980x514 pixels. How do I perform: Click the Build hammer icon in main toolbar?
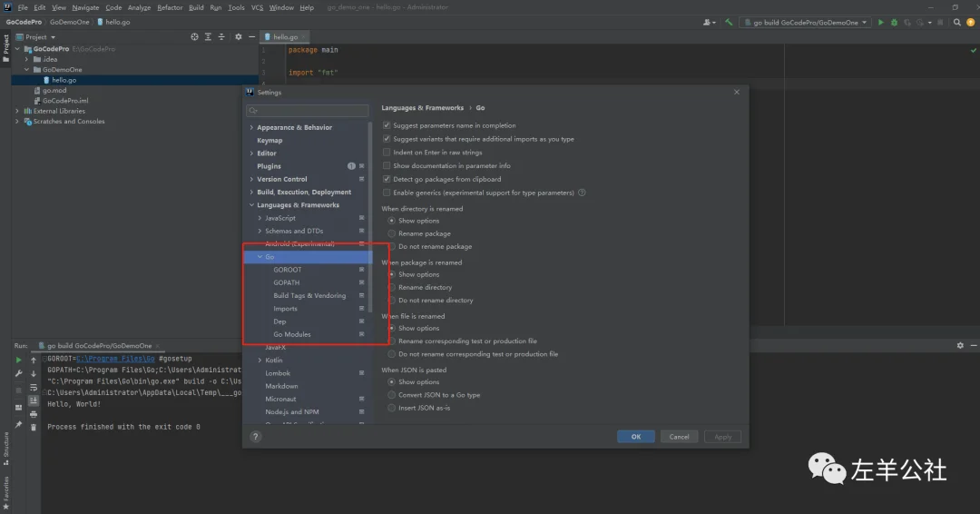[x=729, y=23]
